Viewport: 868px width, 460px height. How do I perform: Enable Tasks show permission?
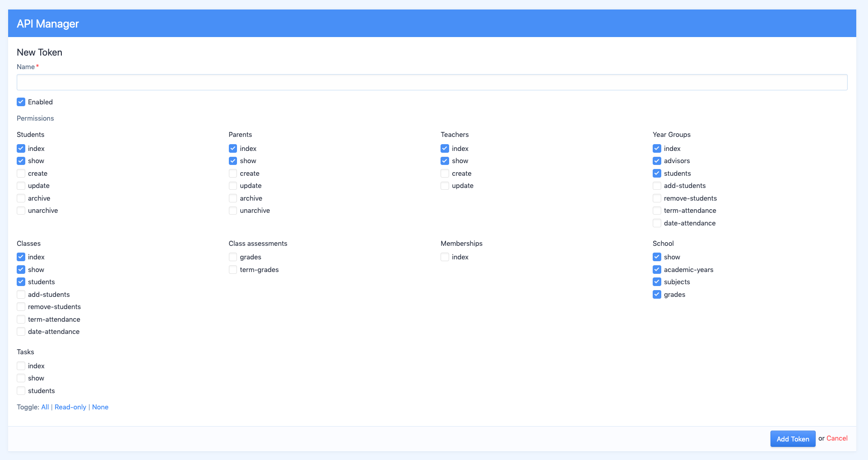(x=21, y=378)
